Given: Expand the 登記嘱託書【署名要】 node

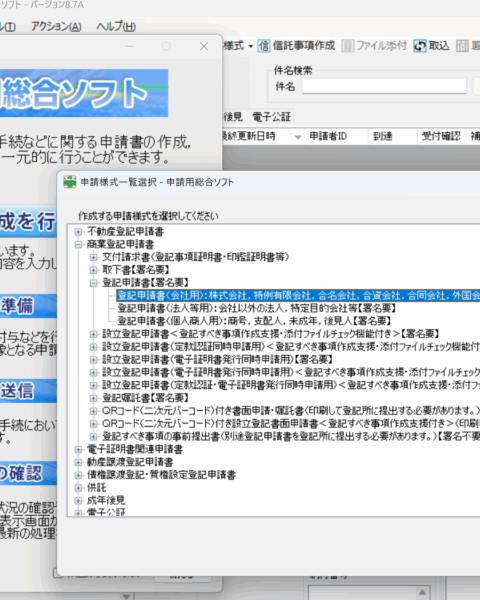Looking at the screenshot, I should [93, 398].
